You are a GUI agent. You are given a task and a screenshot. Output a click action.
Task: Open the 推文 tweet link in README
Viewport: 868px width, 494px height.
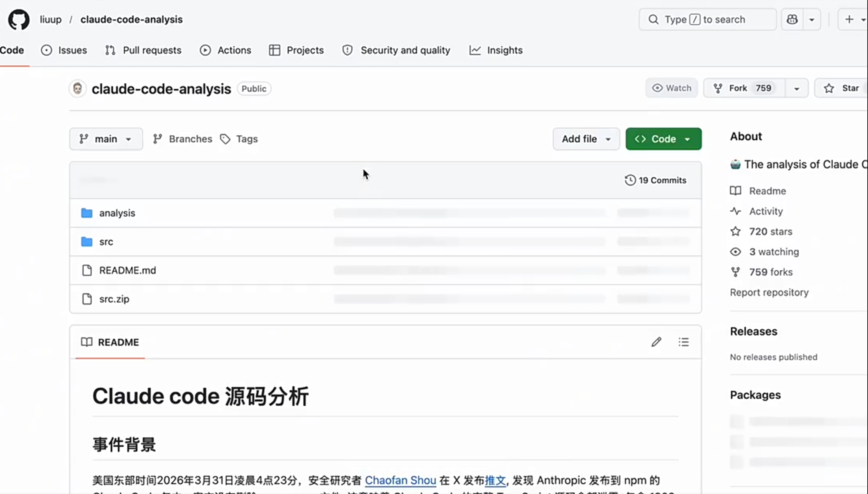[495, 480]
